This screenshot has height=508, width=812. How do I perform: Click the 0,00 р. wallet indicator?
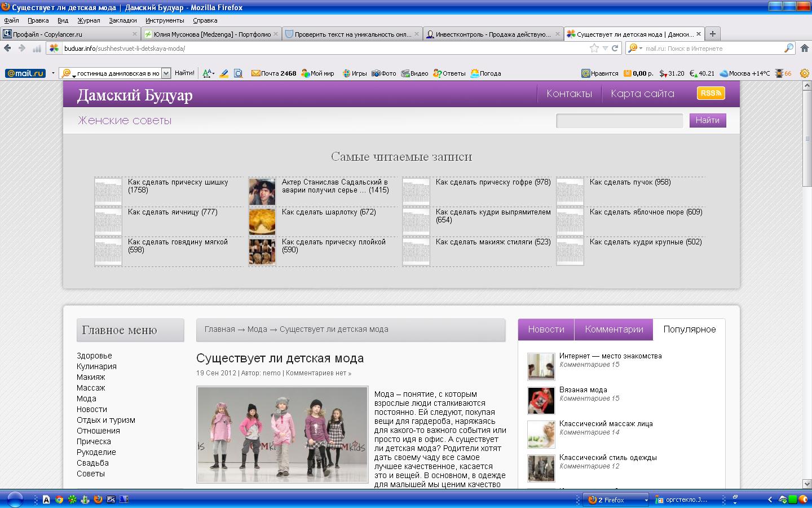(638, 73)
